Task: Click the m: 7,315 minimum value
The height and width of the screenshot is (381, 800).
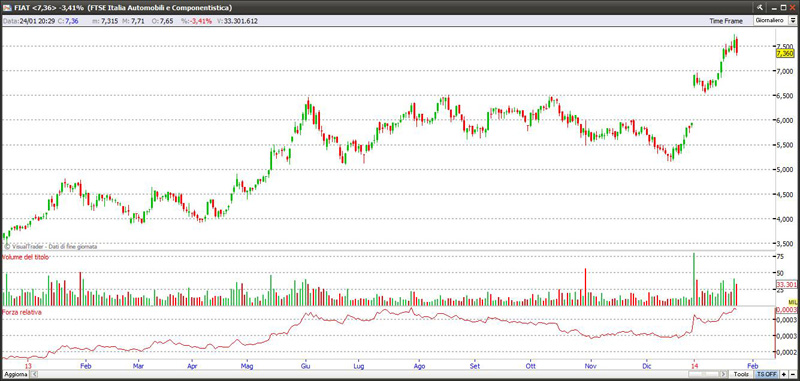Action: click(106, 21)
